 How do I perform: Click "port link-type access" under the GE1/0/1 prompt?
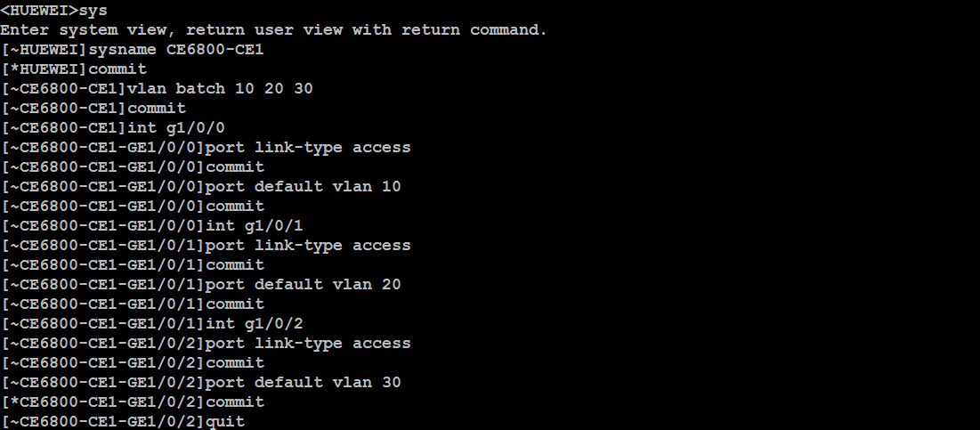click(309, 246)
